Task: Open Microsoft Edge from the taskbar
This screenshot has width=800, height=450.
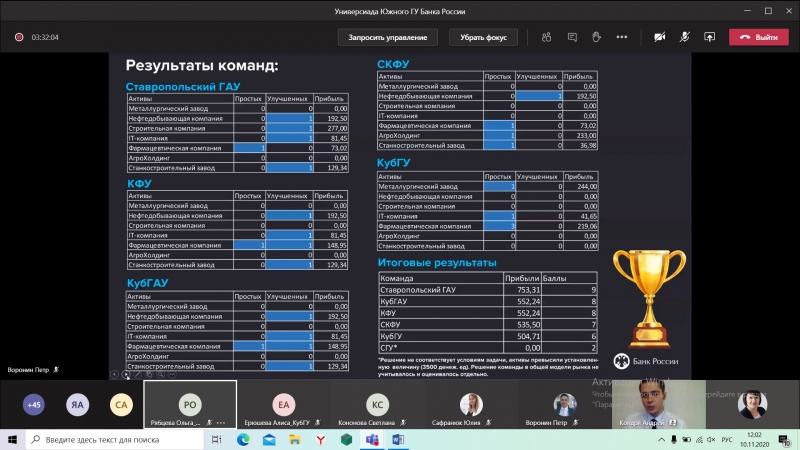Action: tap(243, 439)
